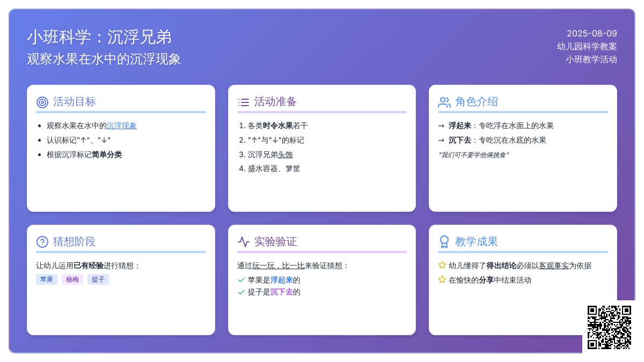Click the line 在愉快的分享中结束活动

point(490,280)
